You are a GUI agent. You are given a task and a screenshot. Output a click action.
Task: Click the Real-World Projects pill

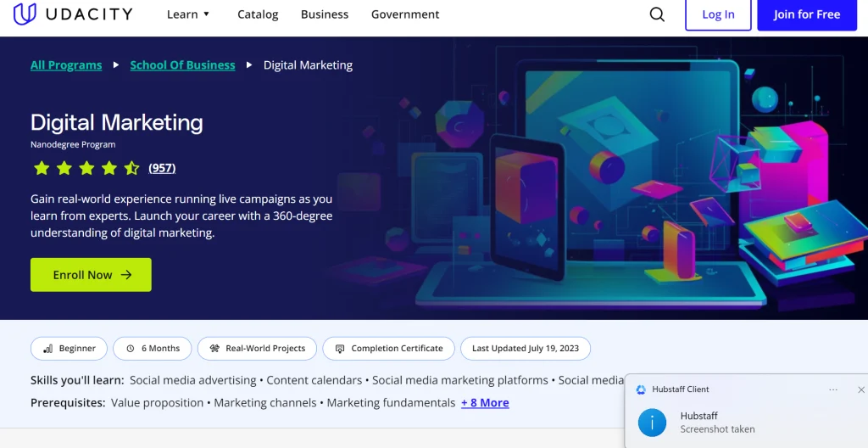(258, 349)
